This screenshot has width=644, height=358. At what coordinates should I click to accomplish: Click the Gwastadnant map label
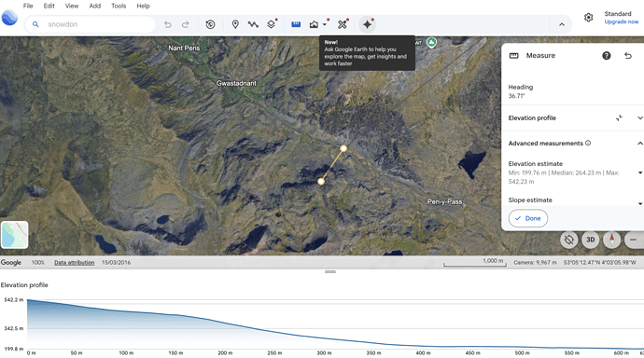point(236,83)
